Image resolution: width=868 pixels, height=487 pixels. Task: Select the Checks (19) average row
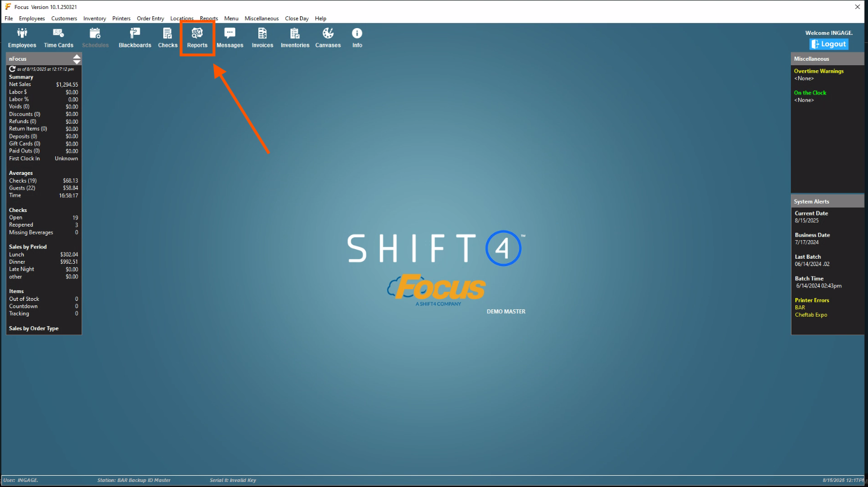43,181
